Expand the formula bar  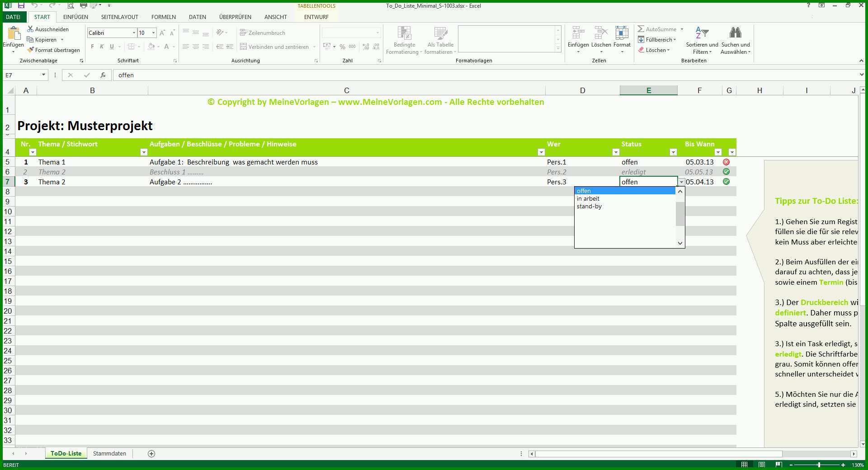pyautogui.click(x=862, y=75)
